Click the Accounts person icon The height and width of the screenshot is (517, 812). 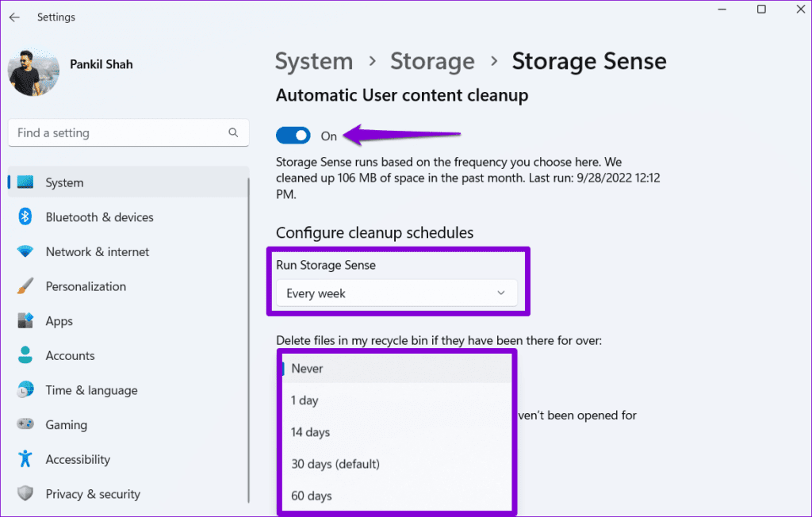25,355
